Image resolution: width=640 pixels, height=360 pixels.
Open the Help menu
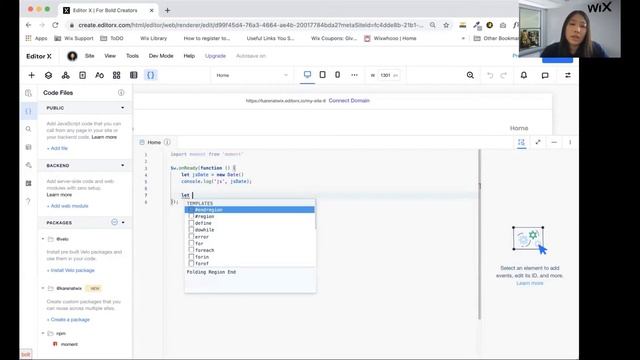click(189, 56)
